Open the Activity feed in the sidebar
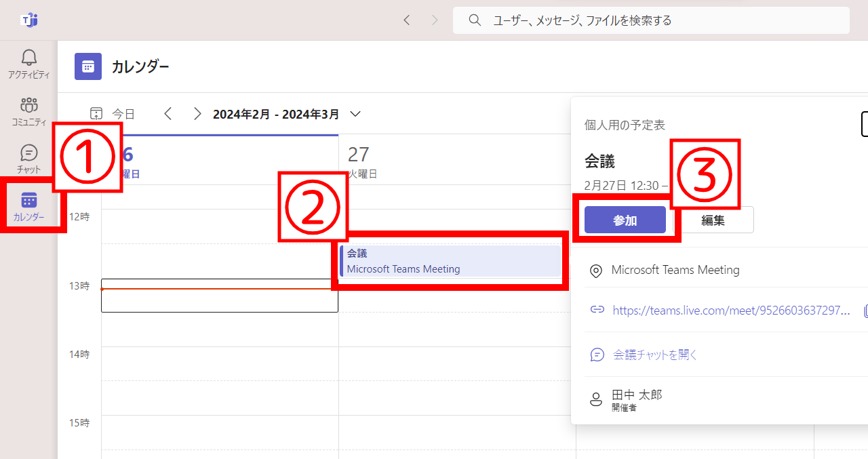This screenshot has width=868, height=459. [x=28, y=64]
